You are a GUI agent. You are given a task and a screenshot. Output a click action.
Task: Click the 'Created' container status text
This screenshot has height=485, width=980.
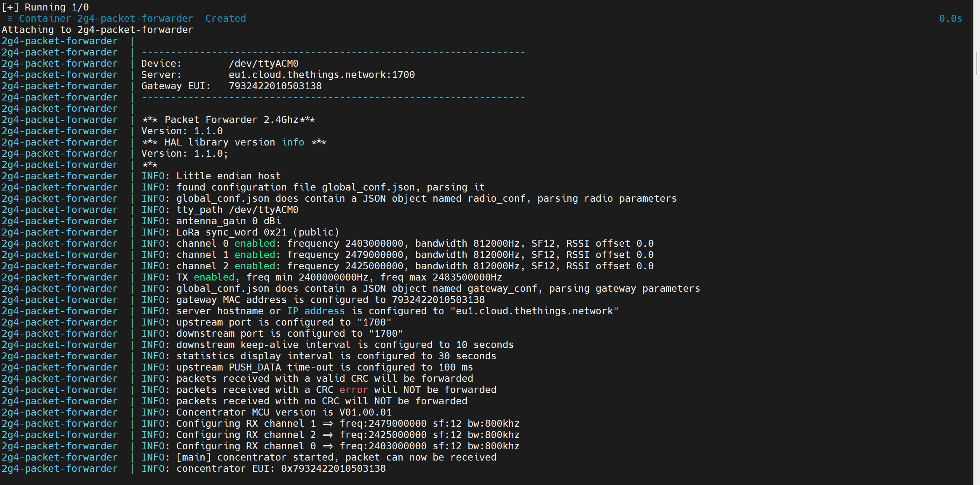[225, 19]
